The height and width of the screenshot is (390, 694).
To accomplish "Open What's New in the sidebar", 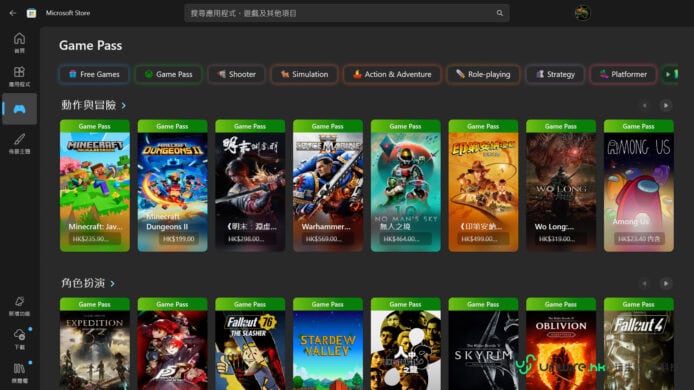I will [x=19, y=306].
